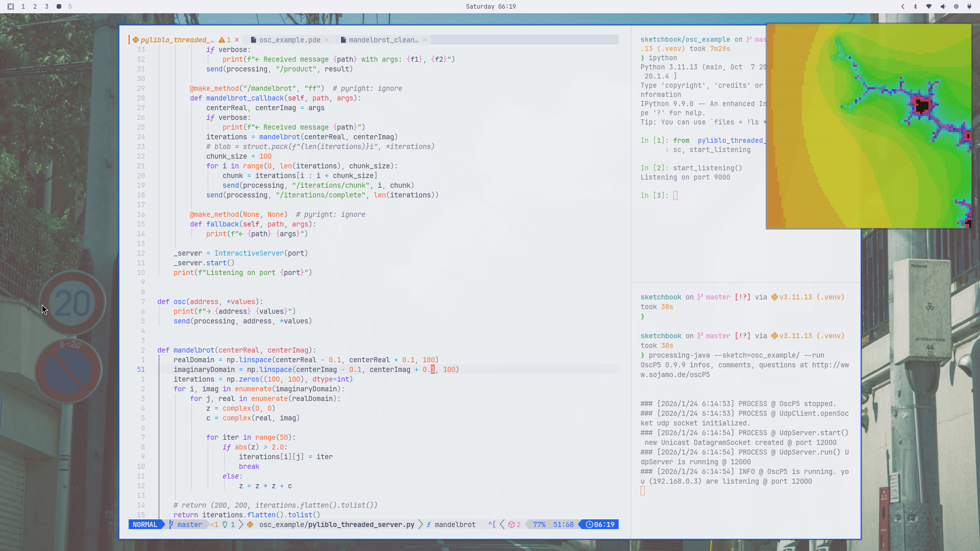980x551 pixels.
Task: Toggle Bluetooth from the system tray
Action: (x=916, y=7)
